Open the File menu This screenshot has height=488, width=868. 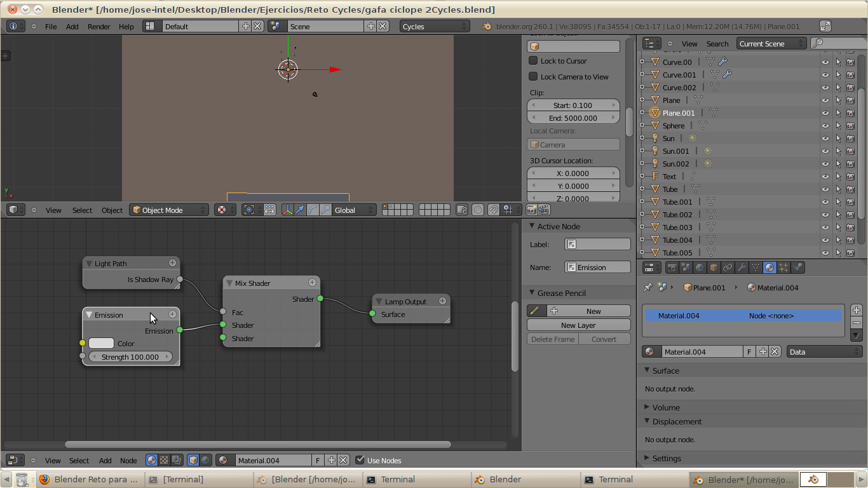(x=51, y=26)
